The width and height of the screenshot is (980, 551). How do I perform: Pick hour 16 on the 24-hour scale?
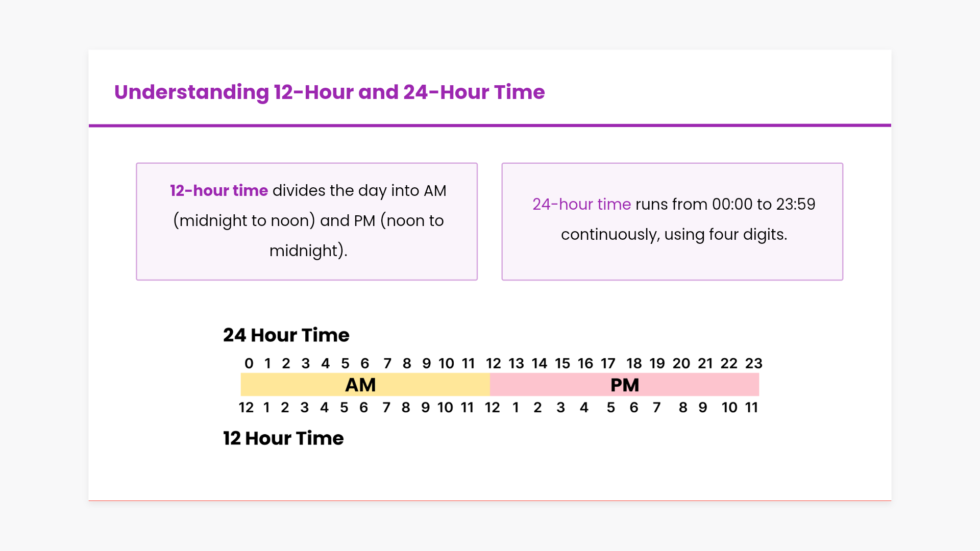tap(585, 364)
